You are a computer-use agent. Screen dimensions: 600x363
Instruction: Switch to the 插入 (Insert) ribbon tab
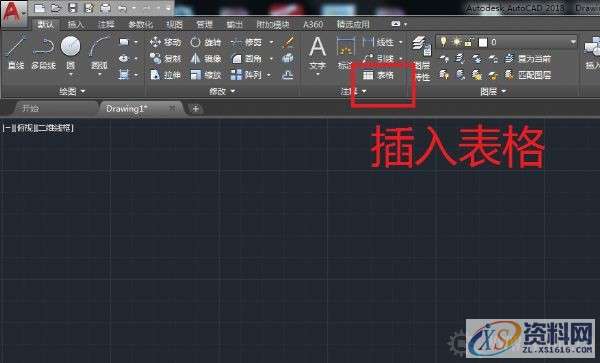[75, 25]
